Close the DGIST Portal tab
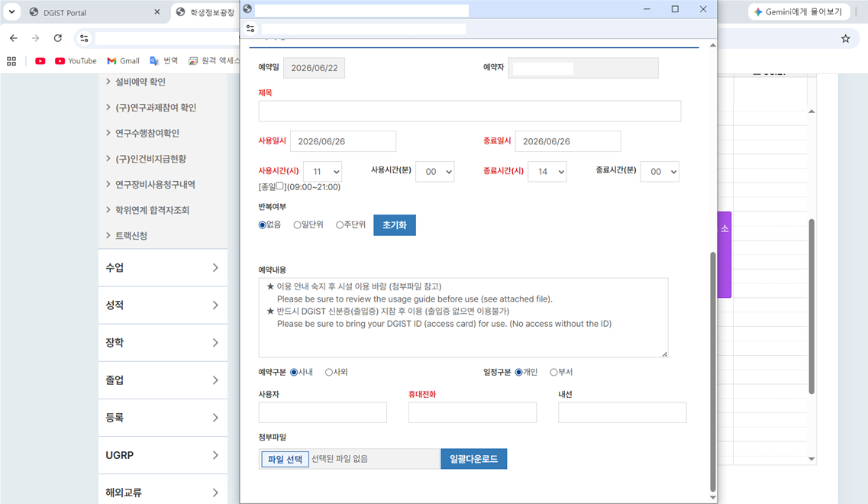The width and height of the screenshot is (868, 504). coord(157,11)
